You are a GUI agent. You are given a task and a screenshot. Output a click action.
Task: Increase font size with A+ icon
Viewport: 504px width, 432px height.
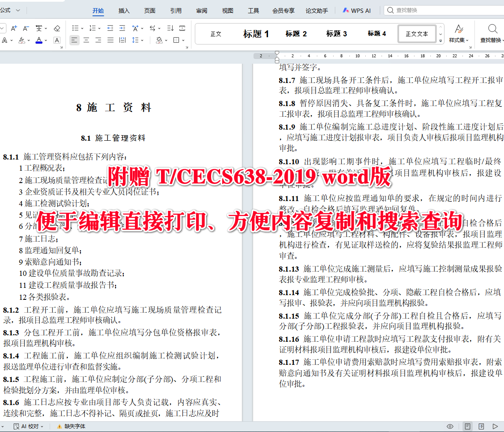[14, 28]
